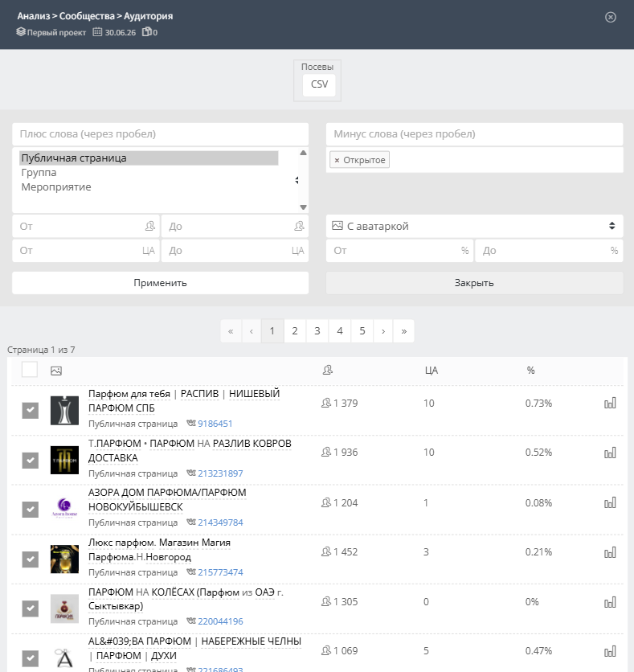Open statistics chart icon for ПАРФЮМ НА КОЛЁСАХ
Viewport: 634px width, 672px height.
[x=610, y=602]
